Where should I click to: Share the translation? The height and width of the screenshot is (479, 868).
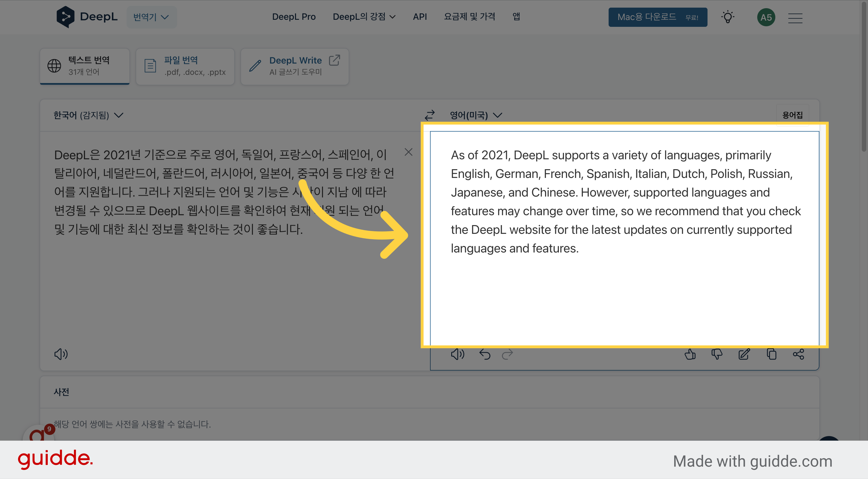click(798, 354)
